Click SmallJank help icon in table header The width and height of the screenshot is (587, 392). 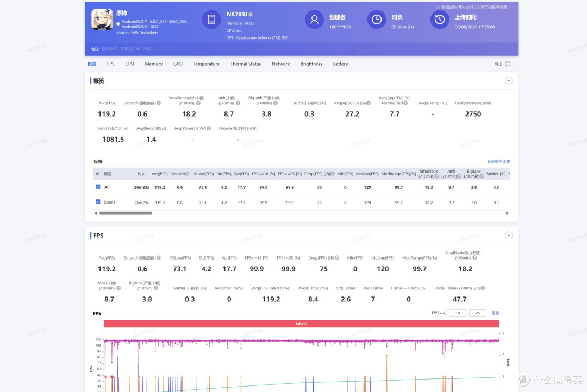click(436, 176)
